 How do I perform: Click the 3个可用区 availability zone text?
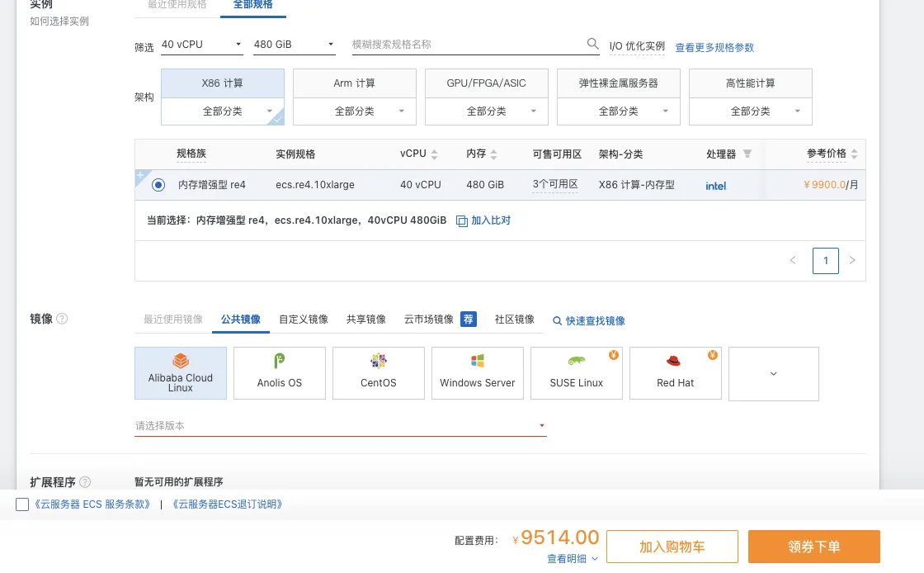(555, 184)
